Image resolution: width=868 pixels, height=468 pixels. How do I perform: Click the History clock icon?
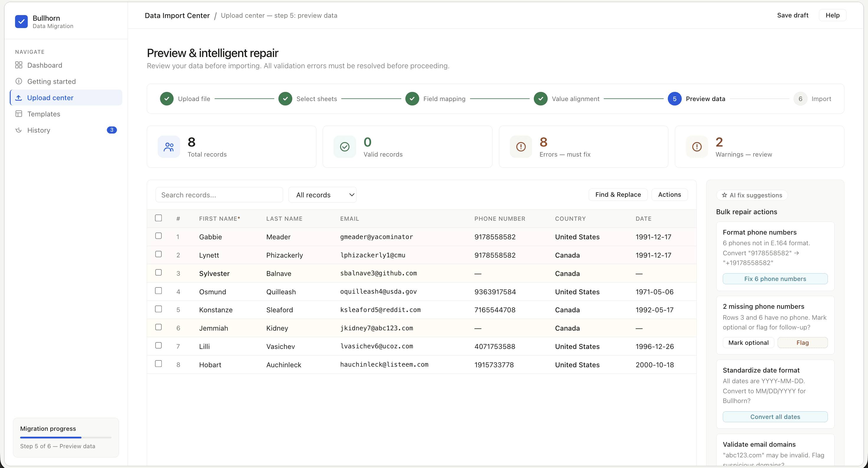coord(19,130)
